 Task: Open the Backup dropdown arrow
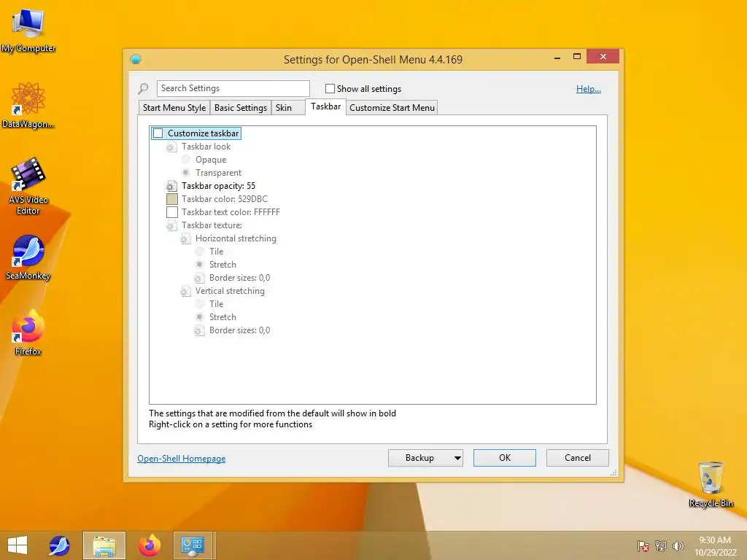click(457, 458)
